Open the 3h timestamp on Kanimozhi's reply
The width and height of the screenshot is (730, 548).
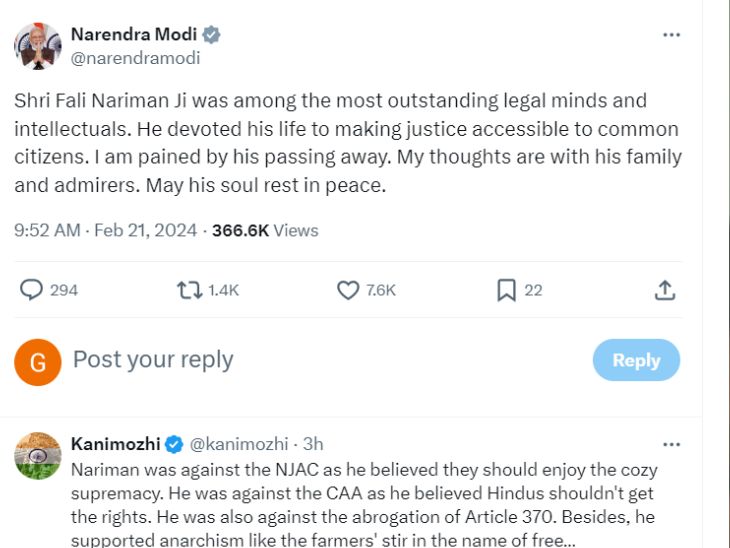coord(313,444)
